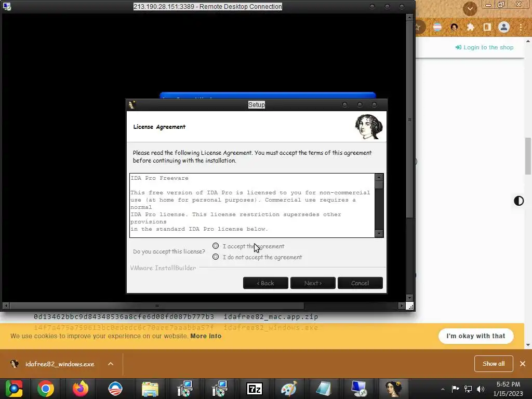This screenshot has width=532, height=399.
Task: Open Chrome Canary-style icon in taskbar
Action: [x=14, y=389]
